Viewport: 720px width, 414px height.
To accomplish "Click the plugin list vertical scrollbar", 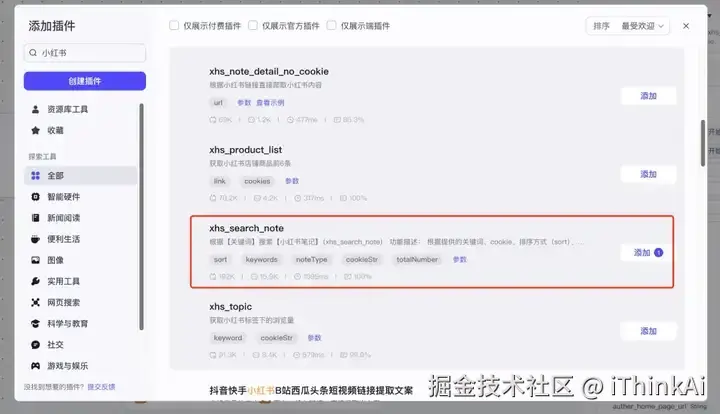I will 703,143.
